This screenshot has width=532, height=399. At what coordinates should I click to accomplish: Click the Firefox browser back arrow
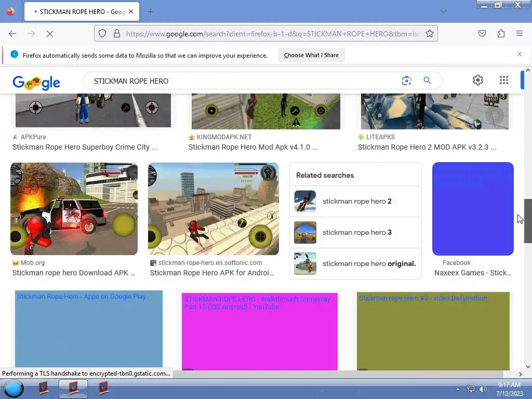tap(12, 34)
